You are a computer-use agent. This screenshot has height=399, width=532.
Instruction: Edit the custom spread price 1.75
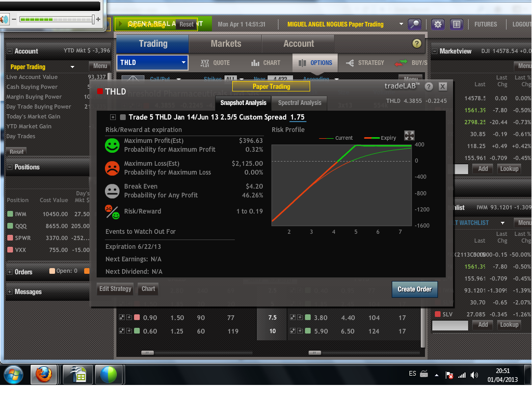coord(298,117)
